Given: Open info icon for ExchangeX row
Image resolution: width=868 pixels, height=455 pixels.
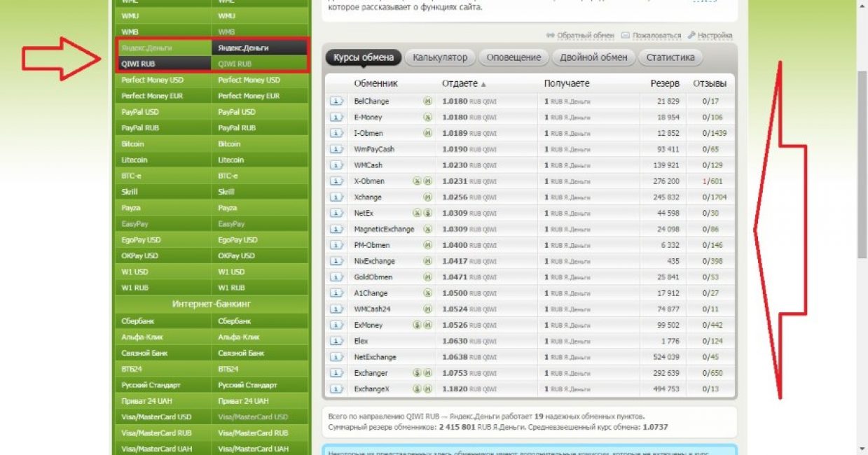Looking at the screenshot, I should coord(336,389).
